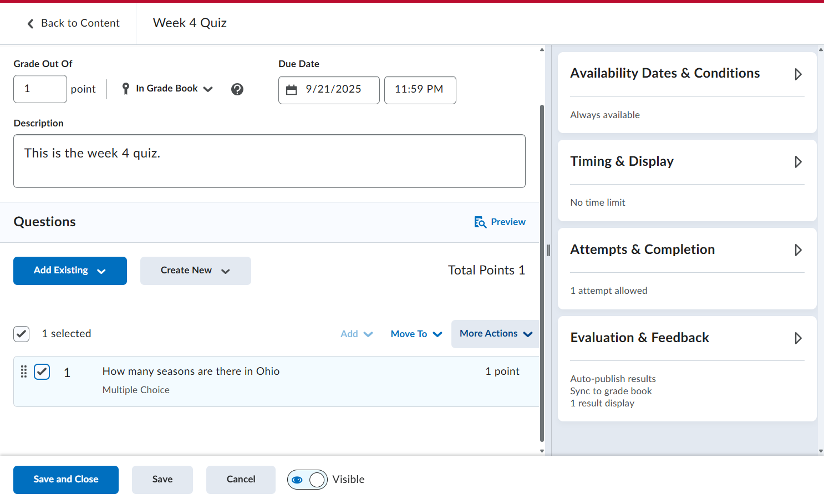The image size is (824, 504).
Task: Click the 9/21/2025 due date field
Action: [329, 90]
